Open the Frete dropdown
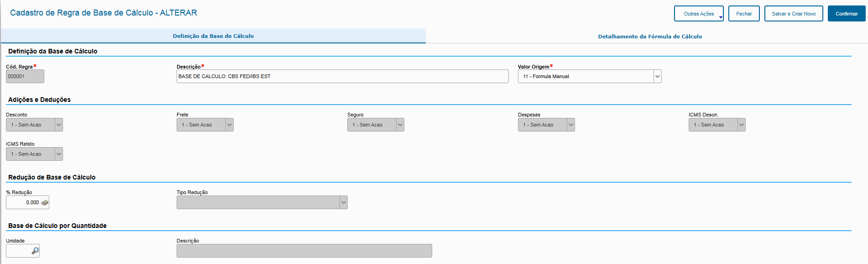Viewport: 868px width, 264px height. pos(230,125)
